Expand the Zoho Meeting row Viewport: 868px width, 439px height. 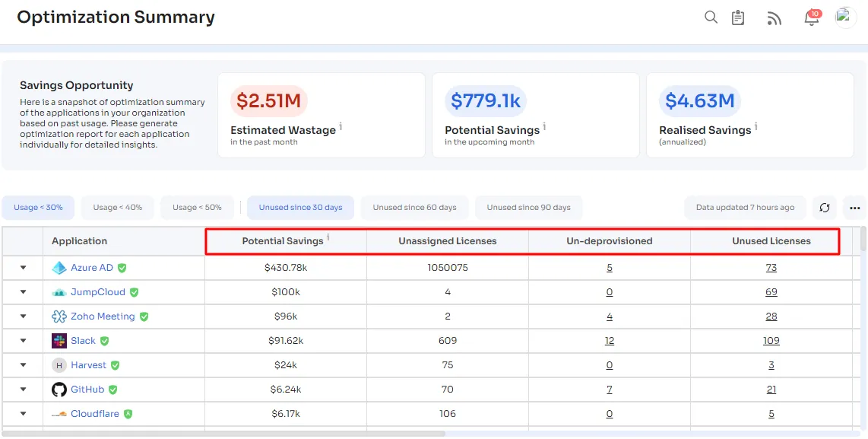(24, 317)
